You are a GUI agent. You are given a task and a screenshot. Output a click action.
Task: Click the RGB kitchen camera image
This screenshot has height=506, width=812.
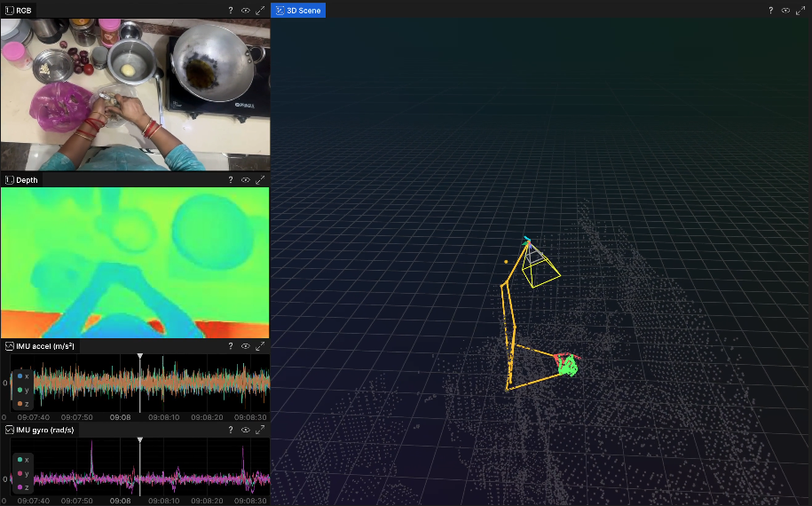(135, 95)
